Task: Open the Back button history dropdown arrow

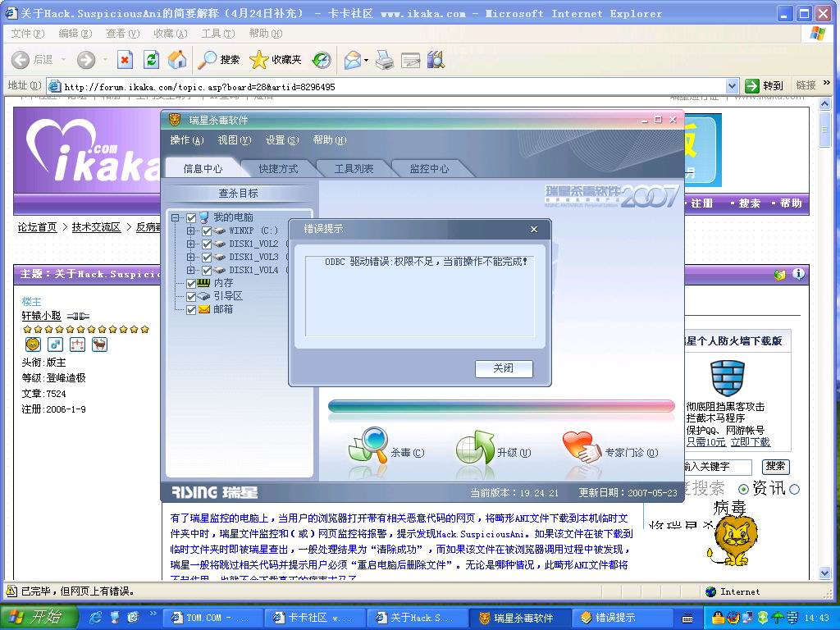Action: [x=63, y=59]
